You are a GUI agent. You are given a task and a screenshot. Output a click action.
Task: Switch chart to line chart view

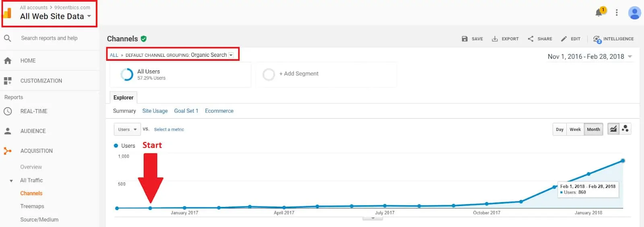click(613, 129)
